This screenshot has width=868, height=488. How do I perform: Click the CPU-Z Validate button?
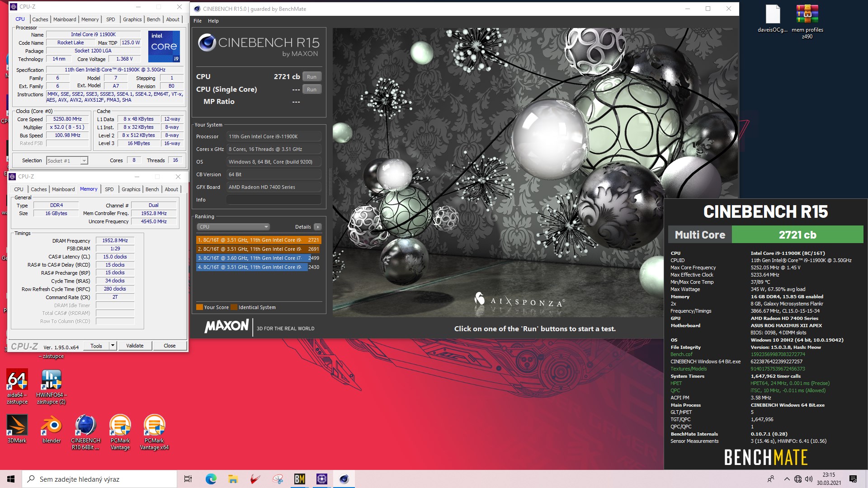tap(135, 346)
